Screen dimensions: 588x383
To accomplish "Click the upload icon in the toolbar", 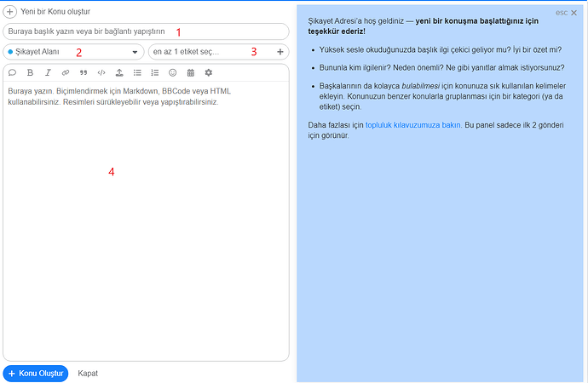I will coord(119,73).
